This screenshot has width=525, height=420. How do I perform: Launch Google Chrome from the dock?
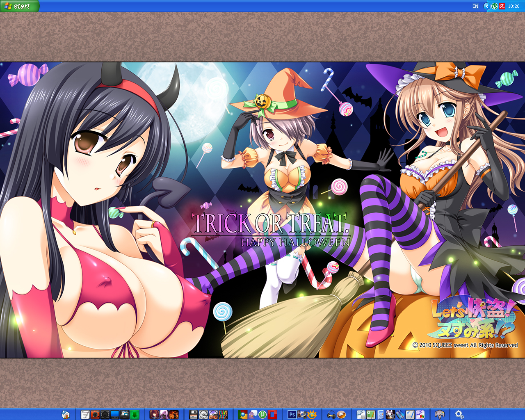243,415
